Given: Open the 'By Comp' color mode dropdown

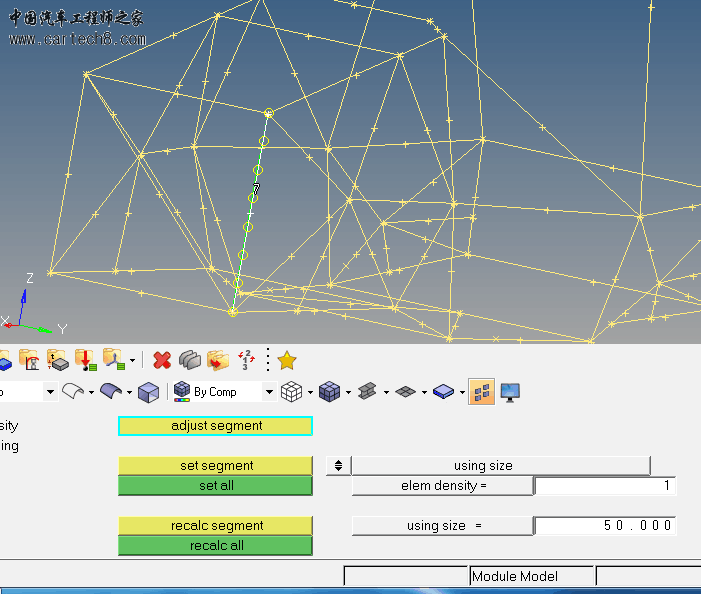Looking at the screenshot, I should tap(269, 392).
